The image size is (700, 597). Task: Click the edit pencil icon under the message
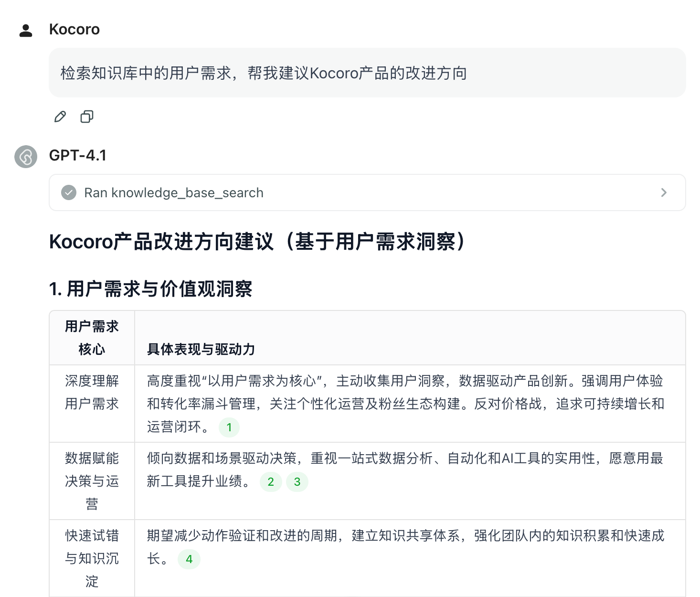click(60, 117)
